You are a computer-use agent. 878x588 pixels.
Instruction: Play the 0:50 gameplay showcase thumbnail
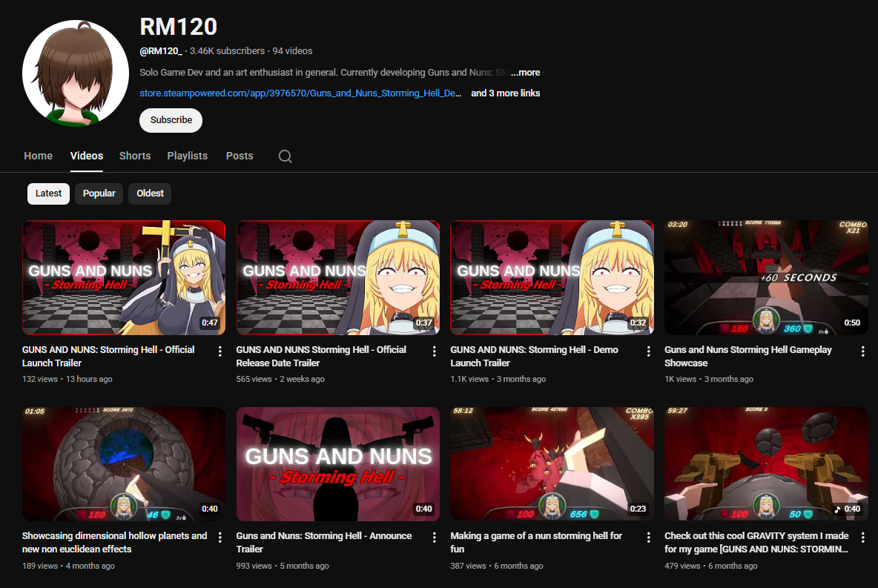(766, 278)
